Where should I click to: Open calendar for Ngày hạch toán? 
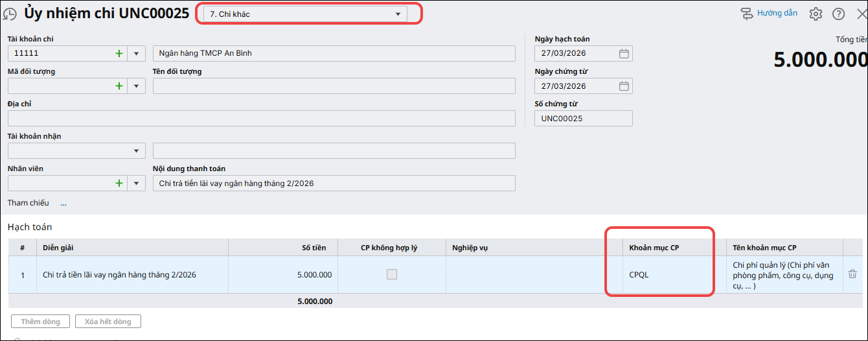point(624,53)
